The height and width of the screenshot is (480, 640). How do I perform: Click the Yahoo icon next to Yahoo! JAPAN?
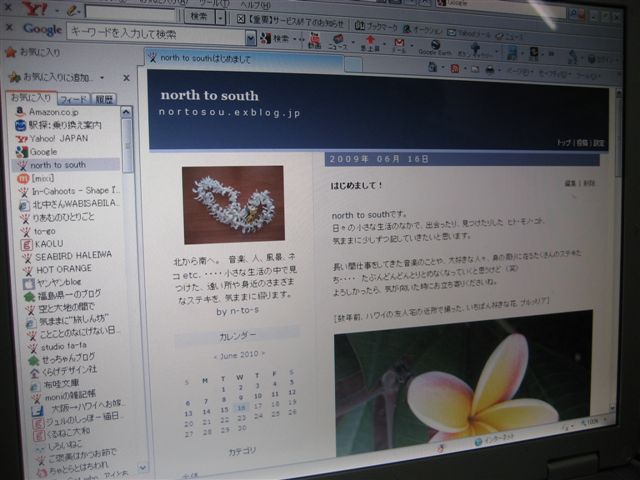point(22,139)
